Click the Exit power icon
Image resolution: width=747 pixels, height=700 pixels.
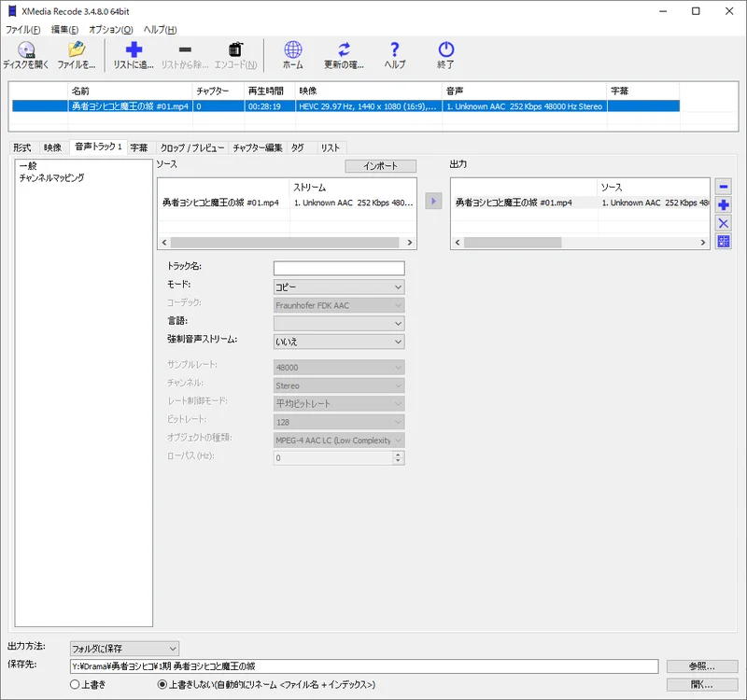(x=445, y=50)
